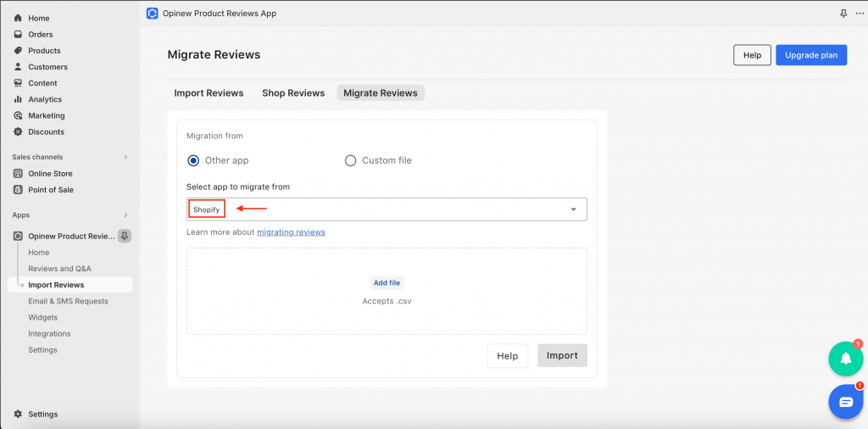Screen dimensions: 868x429
Task: Click the Products sidebar label
Action: pos(44,50)
